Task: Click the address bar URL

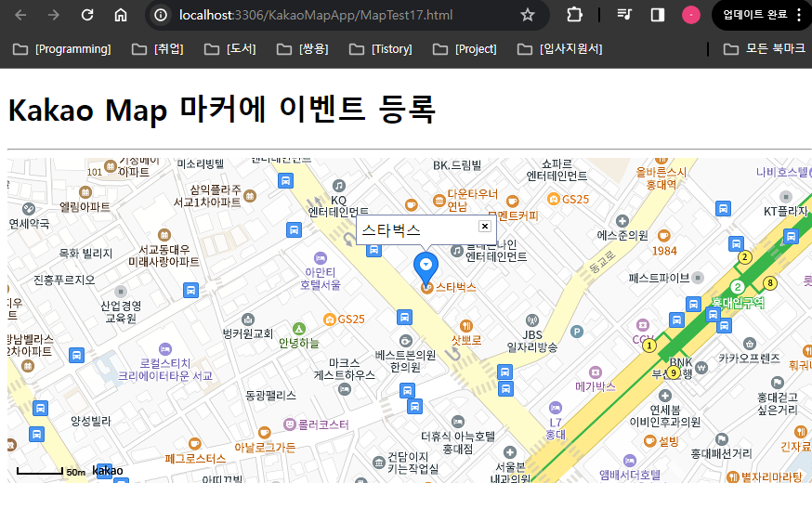Action: pyautogui.click(x=316, y=15)
